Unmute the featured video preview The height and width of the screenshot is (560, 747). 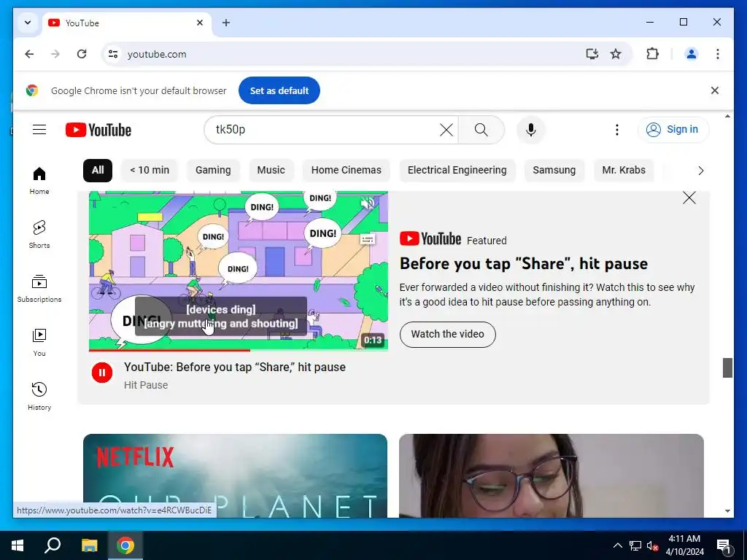pyautogui.click(x=368, y=204)
